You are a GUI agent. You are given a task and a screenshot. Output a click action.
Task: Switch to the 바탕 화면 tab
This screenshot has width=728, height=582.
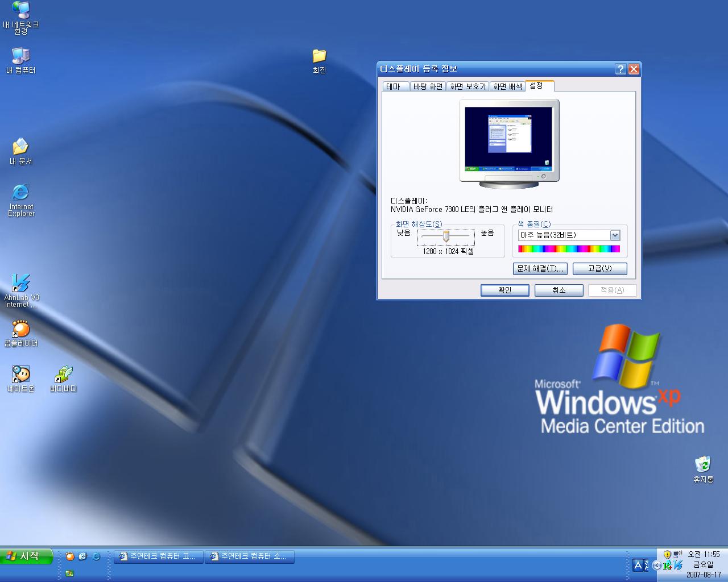point(428,86)
